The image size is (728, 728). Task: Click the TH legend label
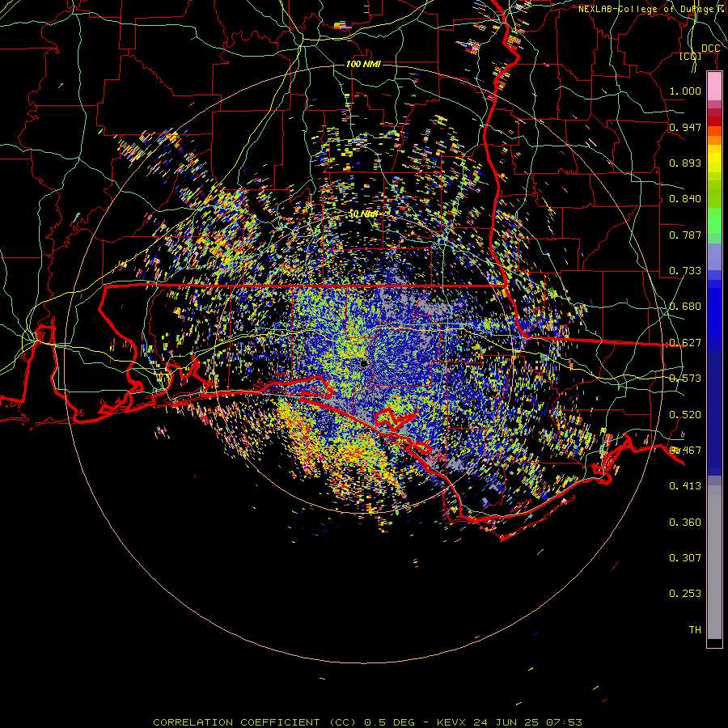click(695, 630)
